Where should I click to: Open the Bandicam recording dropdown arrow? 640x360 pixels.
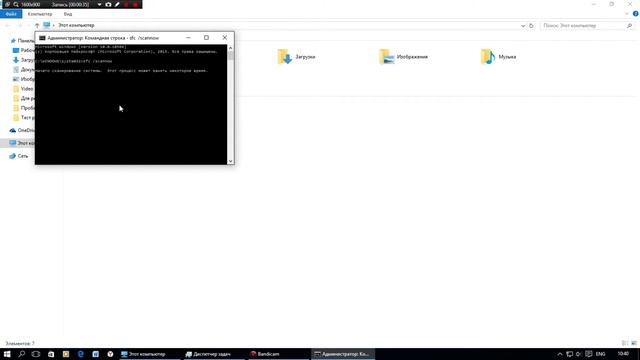[x=99, y=4]
